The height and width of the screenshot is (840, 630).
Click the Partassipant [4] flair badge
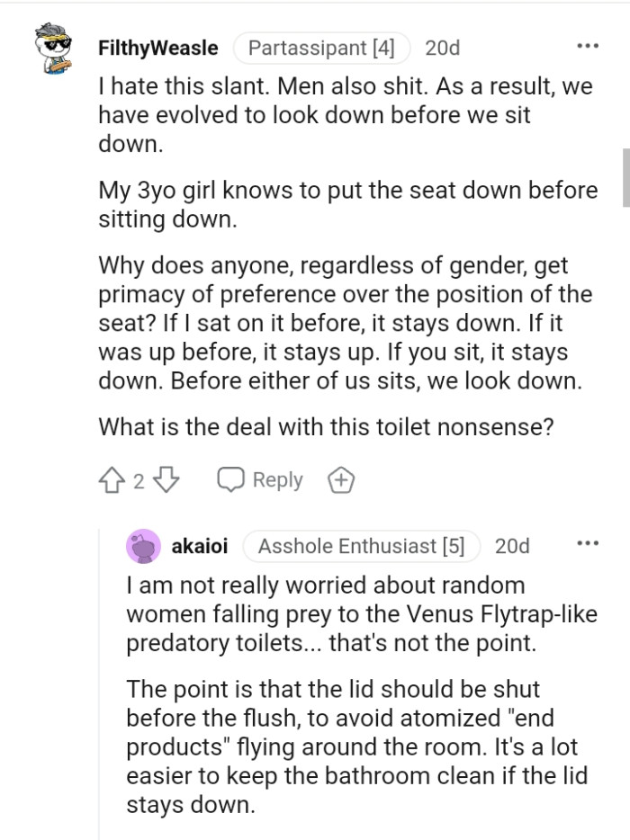pos(322,48)
